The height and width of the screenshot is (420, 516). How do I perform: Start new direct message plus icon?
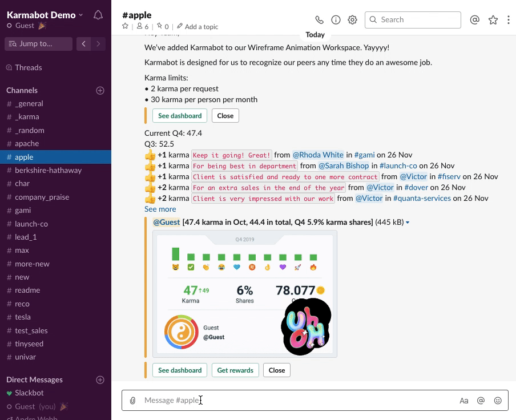[100, 380]
